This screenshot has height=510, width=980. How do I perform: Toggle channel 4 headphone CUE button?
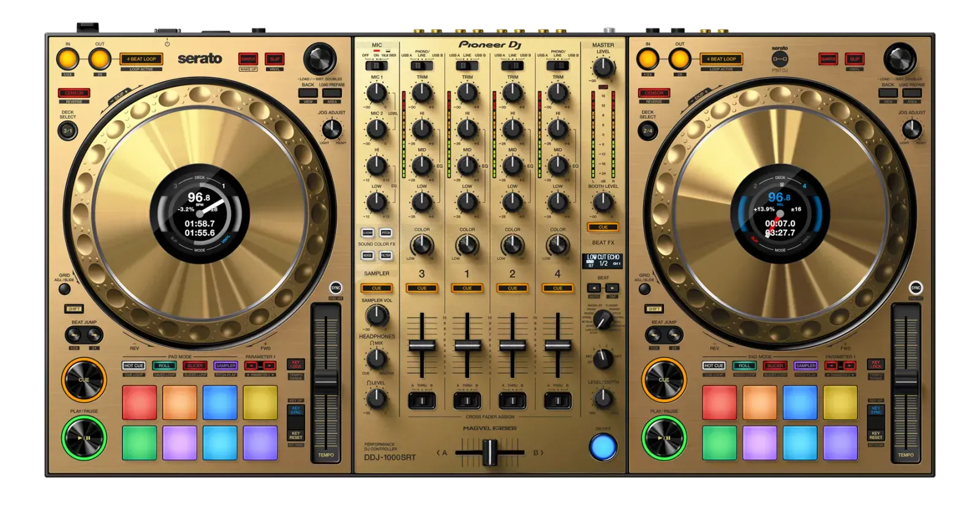coord(557,287)
